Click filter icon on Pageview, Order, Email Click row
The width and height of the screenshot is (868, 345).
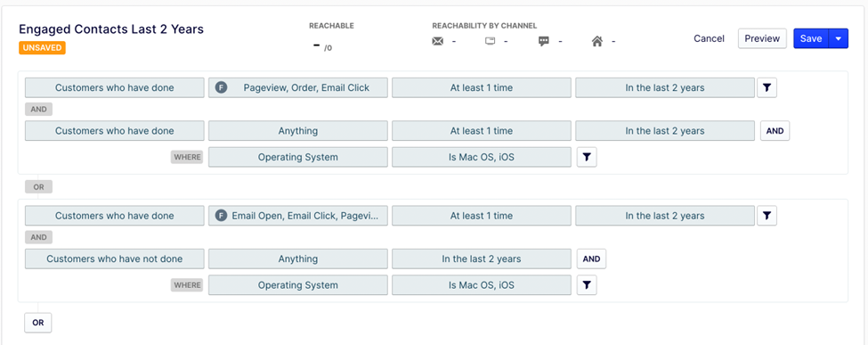(767, 87)
